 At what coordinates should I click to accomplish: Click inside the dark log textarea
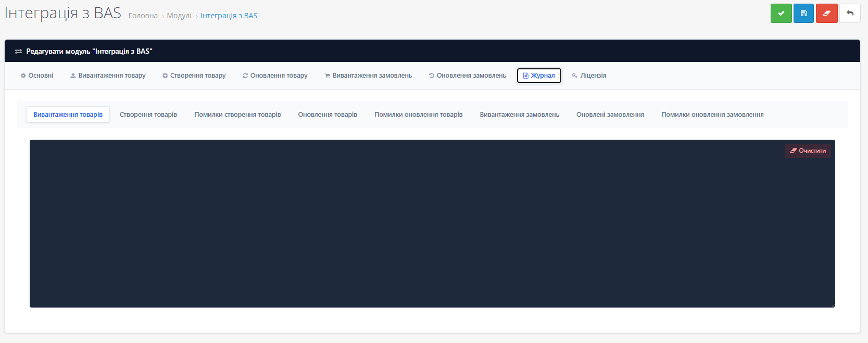click(432, 224)
